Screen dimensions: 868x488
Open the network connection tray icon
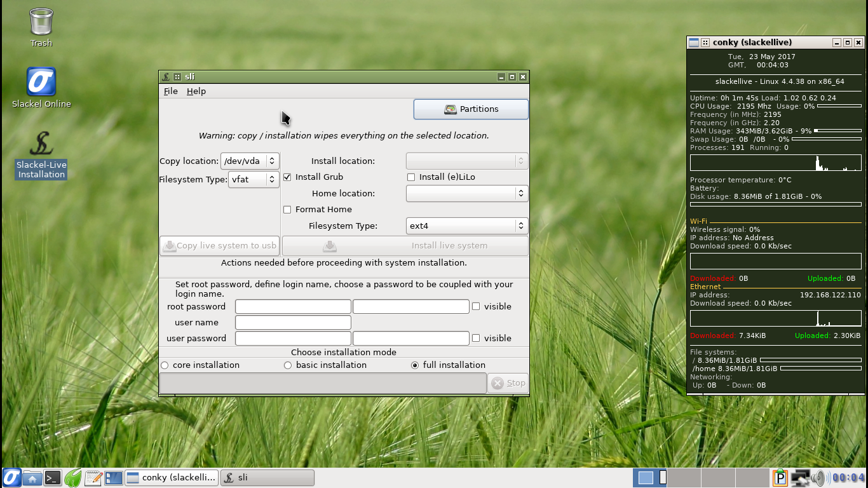799,478
